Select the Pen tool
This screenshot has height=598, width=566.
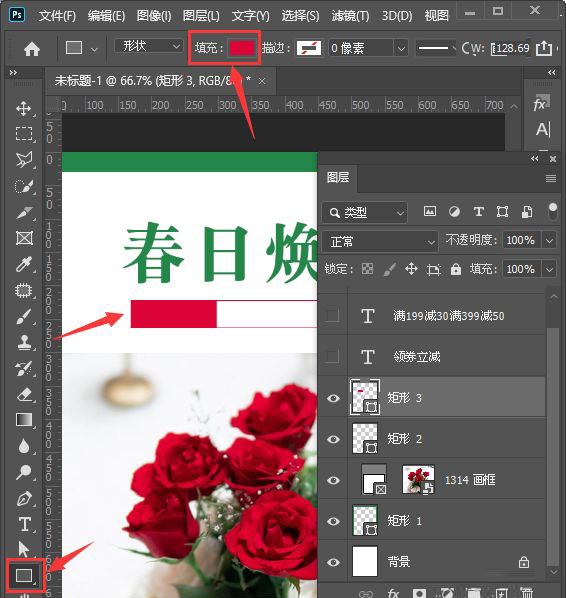click(24, 498)
